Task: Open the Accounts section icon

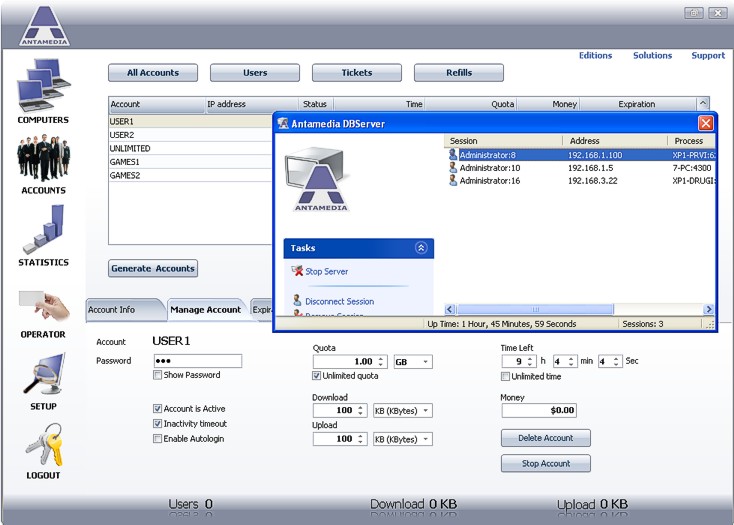Action: click(x=44, y=158)
